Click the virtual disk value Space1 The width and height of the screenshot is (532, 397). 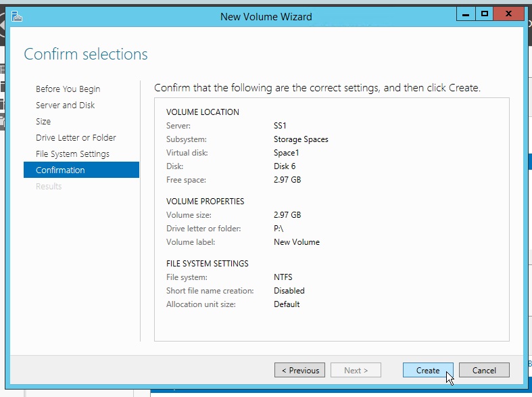[286, 153]
